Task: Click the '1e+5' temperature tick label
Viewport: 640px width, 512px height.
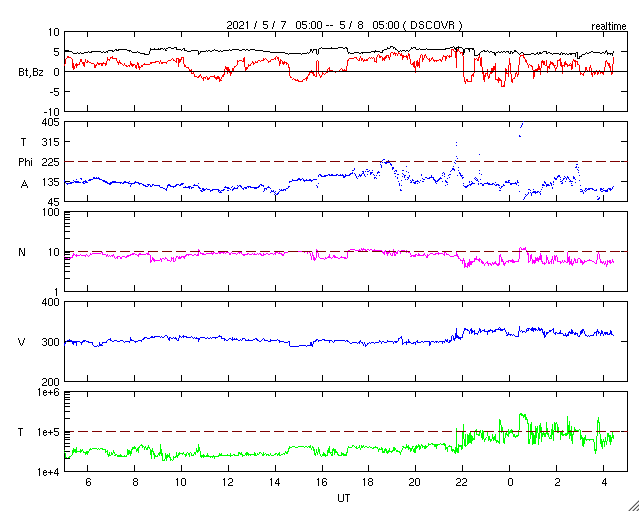Action: pyautogui.click(x=48, y=432)
